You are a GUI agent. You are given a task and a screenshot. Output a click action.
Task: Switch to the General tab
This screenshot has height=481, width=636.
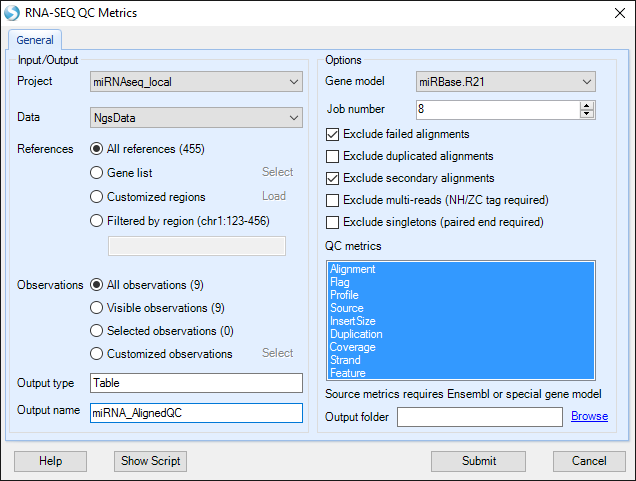coord(35,40)
